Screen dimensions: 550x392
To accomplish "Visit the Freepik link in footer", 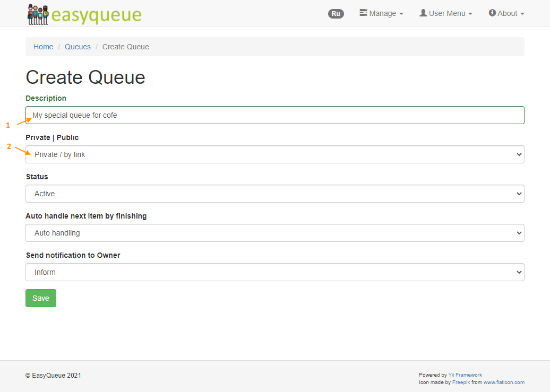I will coord(461,382).
